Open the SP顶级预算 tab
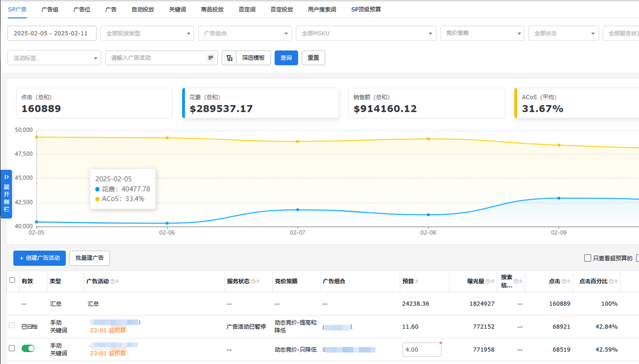Screen dimensions: 639x364 coord(366,9)
